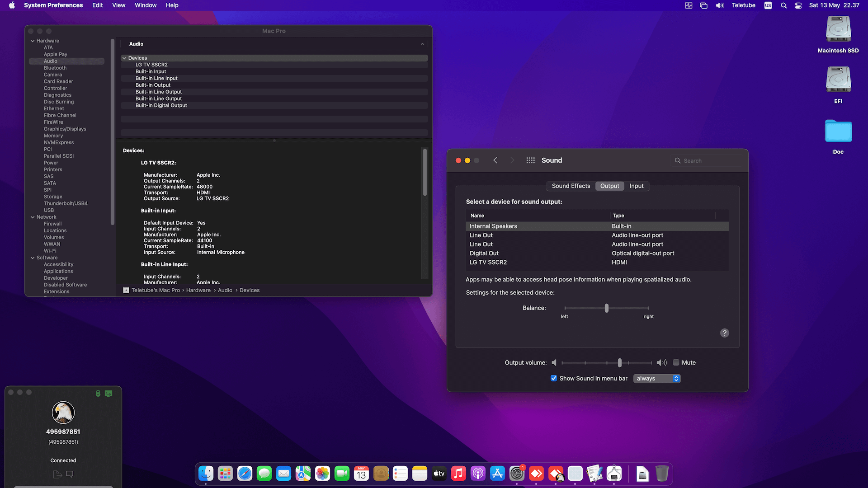
Task: Open the Help menu
Action: click(x=172, y=5)
